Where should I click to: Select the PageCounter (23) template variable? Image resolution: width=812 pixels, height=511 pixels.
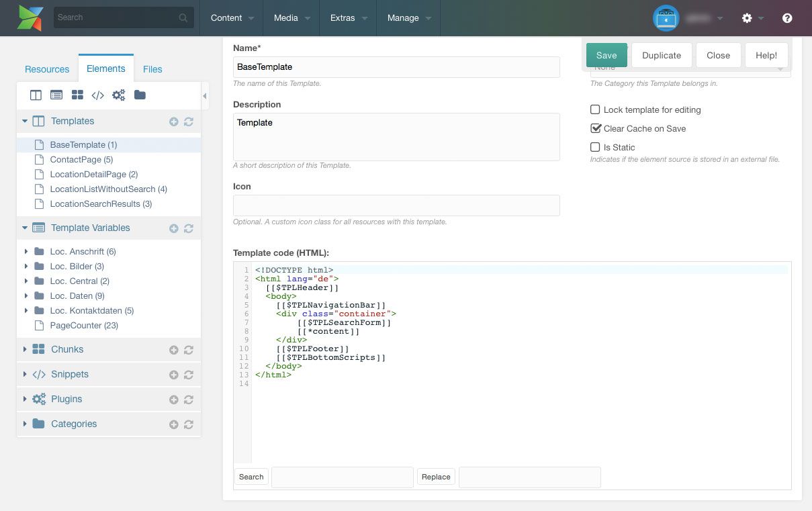(x=84, y=326)
